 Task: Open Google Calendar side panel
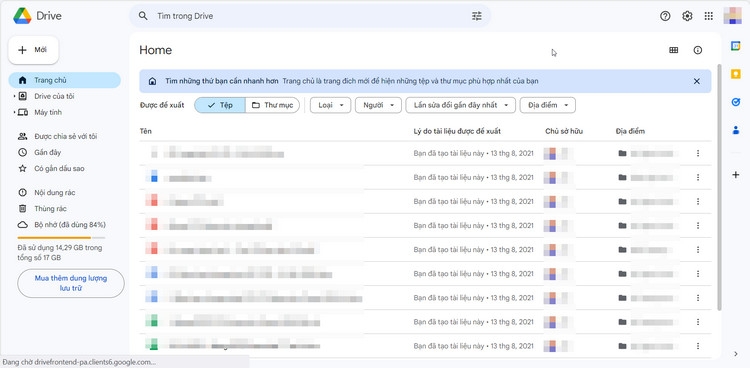coord(736,46)
